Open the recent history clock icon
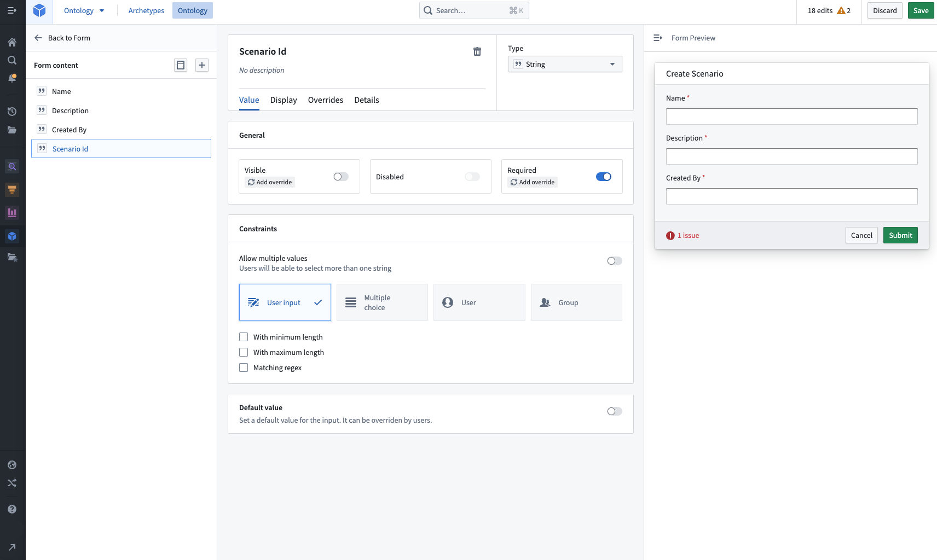Viewport: 937px width, 560px height. 12,112
